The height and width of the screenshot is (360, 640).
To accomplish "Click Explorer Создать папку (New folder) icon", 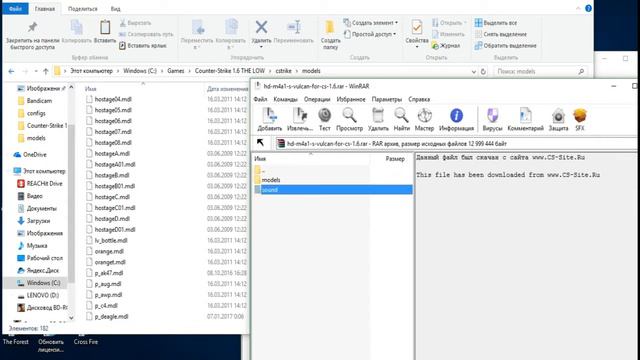I will [330, 27].
